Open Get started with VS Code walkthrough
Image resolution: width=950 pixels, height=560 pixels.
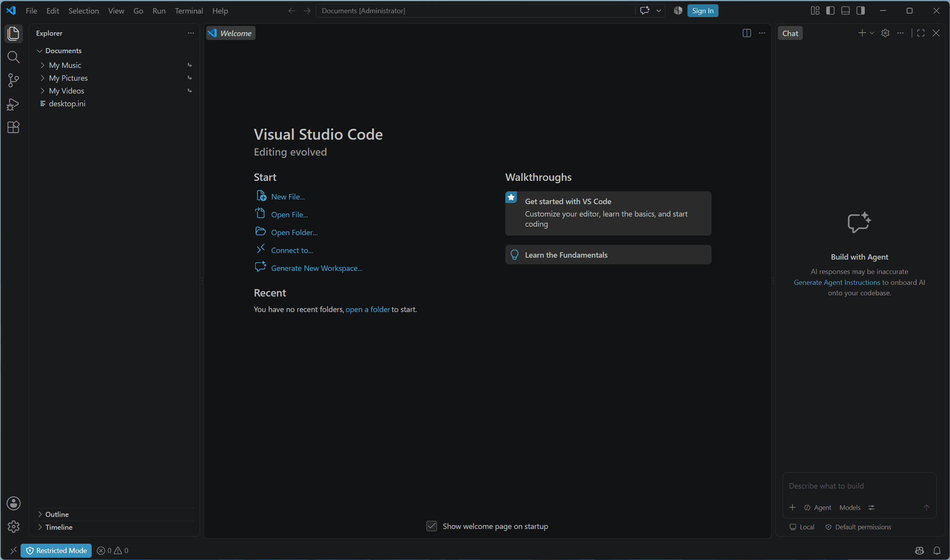[608, 213]
